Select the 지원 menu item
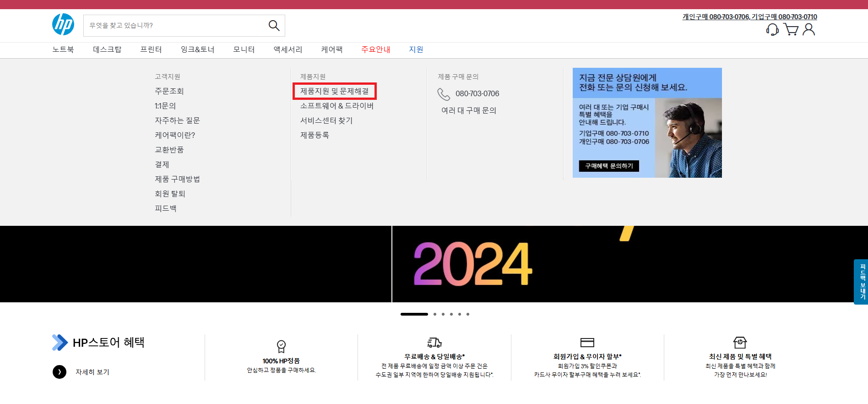 click(x=416, y=49)
